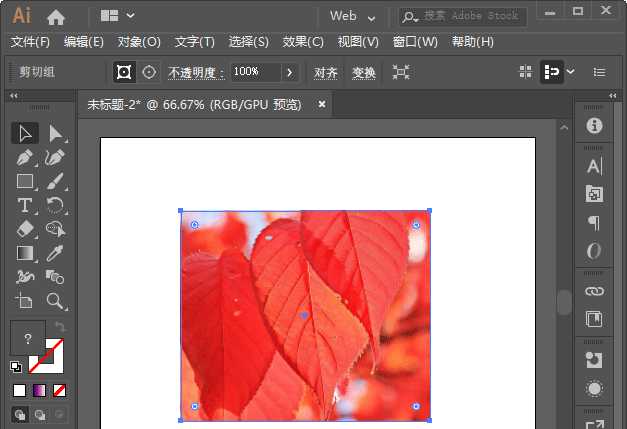Select the Direct Selection tool
The width and height of the screenshot is (627, 429).
(x=56, y=133)
